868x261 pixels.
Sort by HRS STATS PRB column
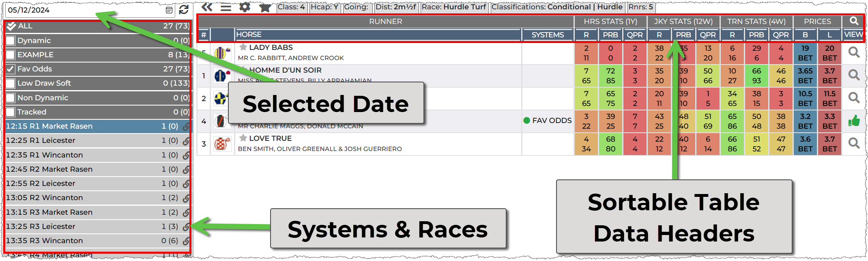tap(610, 35)
